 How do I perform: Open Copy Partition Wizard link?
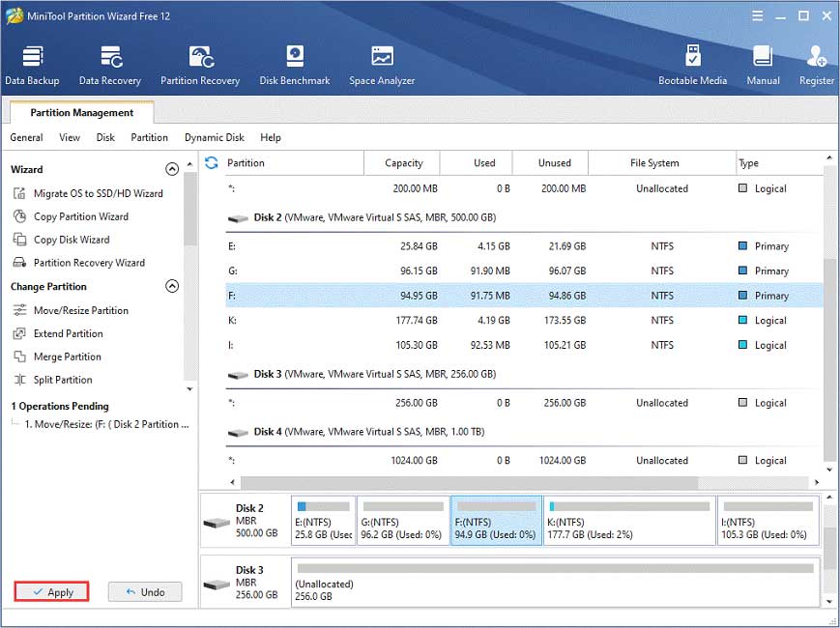coord(81,216)
